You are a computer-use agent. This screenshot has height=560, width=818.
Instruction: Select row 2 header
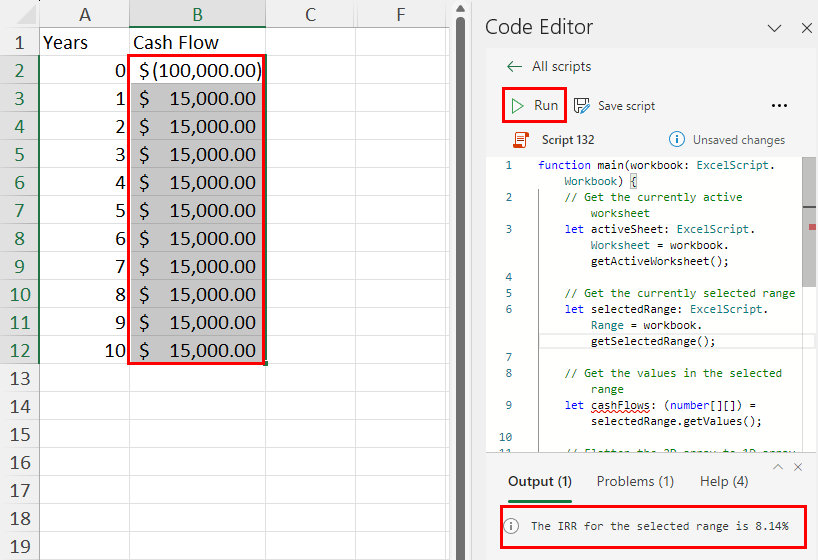[x=20, y=70]
